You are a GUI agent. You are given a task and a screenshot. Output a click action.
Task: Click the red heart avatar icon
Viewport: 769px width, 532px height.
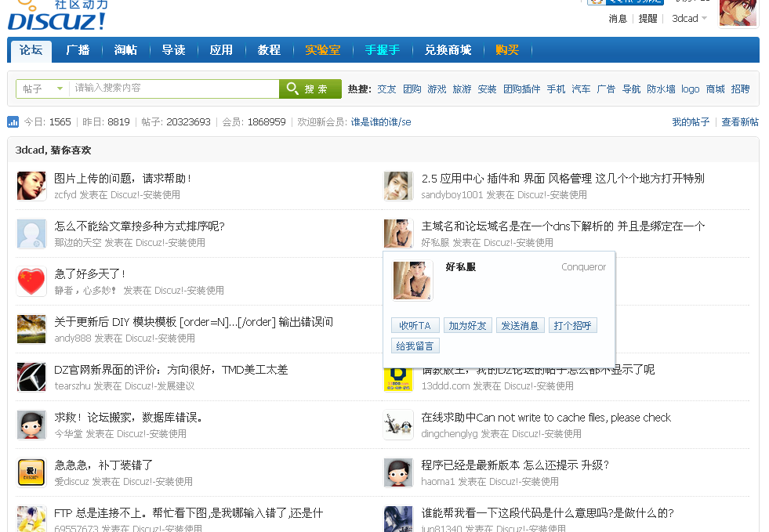click(x=31, y=281)
